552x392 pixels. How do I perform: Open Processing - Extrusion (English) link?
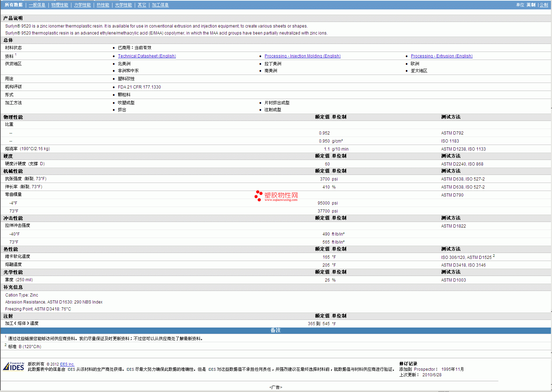(441, 56)
